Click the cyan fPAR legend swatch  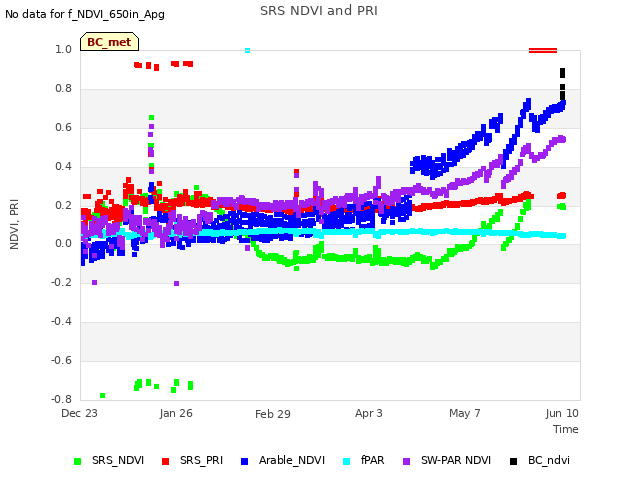click(x=347, y=461)
